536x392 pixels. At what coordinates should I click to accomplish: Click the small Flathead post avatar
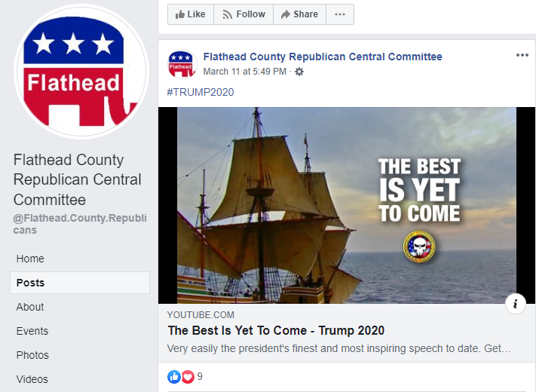tap(182, 64)
